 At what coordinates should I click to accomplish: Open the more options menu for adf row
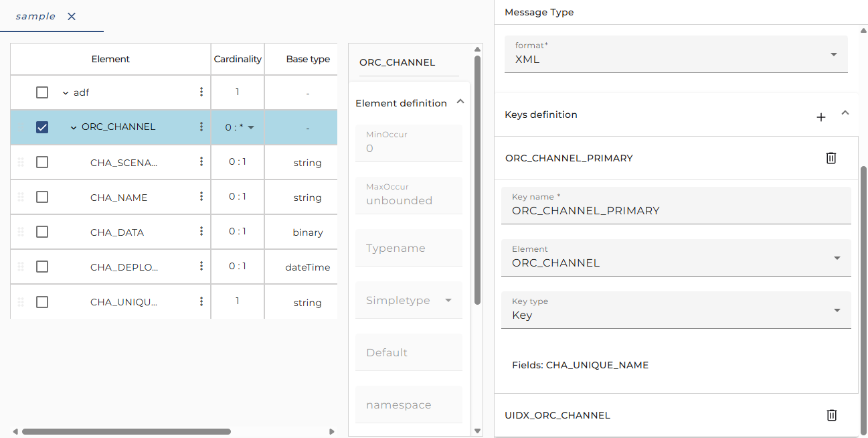pyautogui.click(x=201, y=92)
